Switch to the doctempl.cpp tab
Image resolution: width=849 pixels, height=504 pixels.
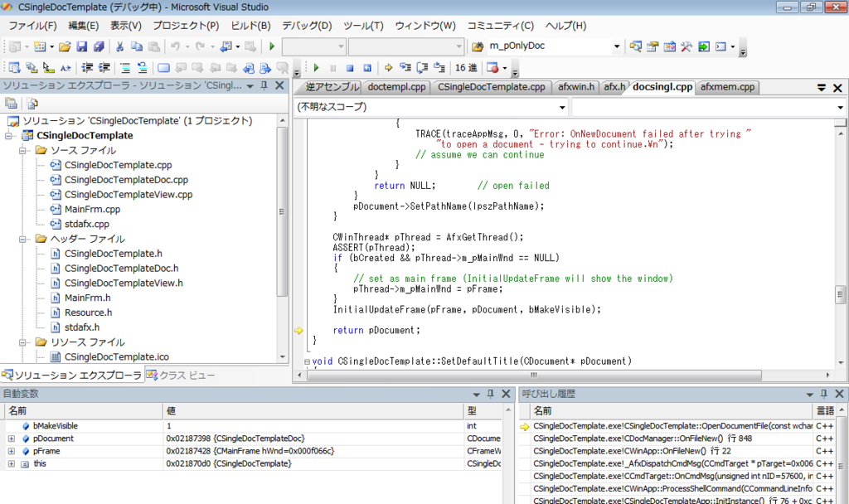(x=396, y=87)
